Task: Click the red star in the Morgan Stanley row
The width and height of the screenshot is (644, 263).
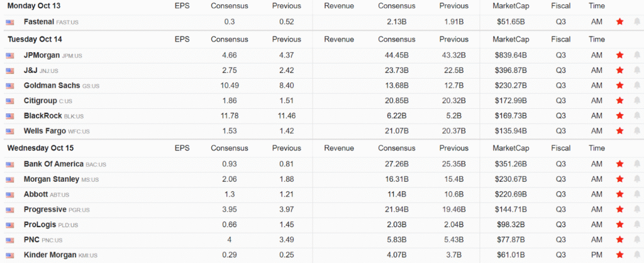Action: (620, 179)
